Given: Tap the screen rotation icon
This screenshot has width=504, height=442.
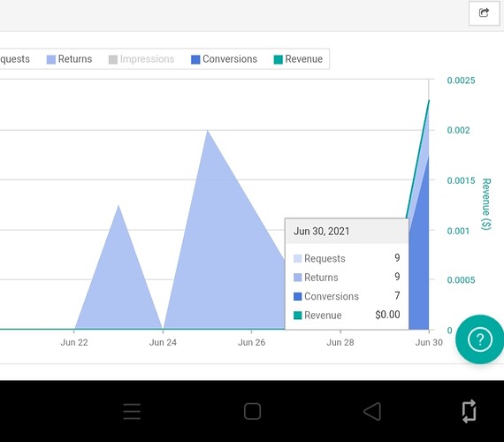Looking at the screenshot, I should tap(469, 411).
